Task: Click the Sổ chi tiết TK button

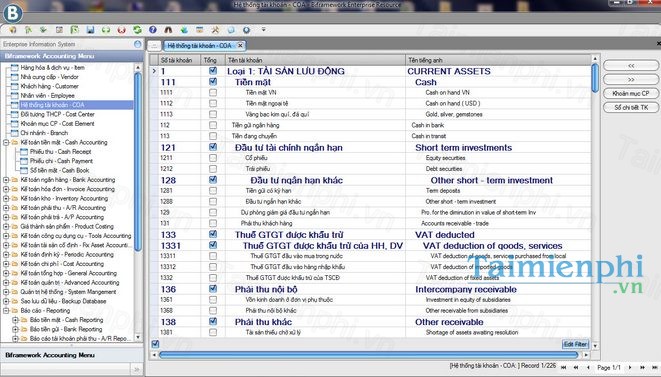Action: coord(631,108)
